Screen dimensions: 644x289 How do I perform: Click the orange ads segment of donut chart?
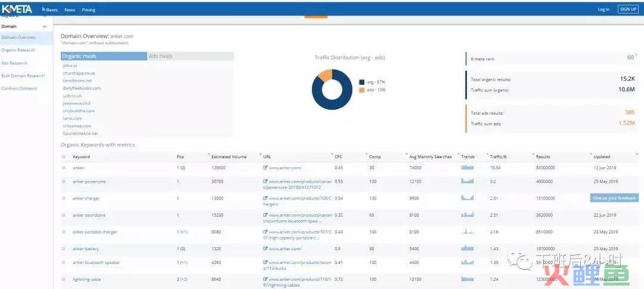324,76
